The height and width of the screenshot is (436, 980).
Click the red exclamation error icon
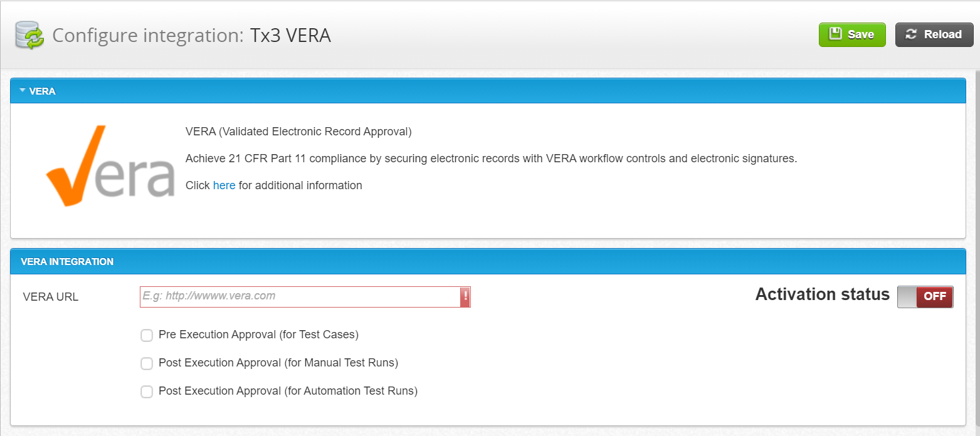pyautogui.click(x=465, y=297)
